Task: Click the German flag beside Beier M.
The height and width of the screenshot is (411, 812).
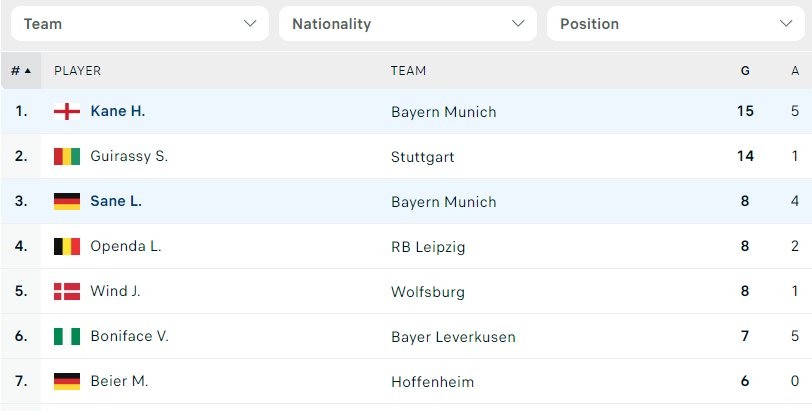Action: tap(67, 381)
